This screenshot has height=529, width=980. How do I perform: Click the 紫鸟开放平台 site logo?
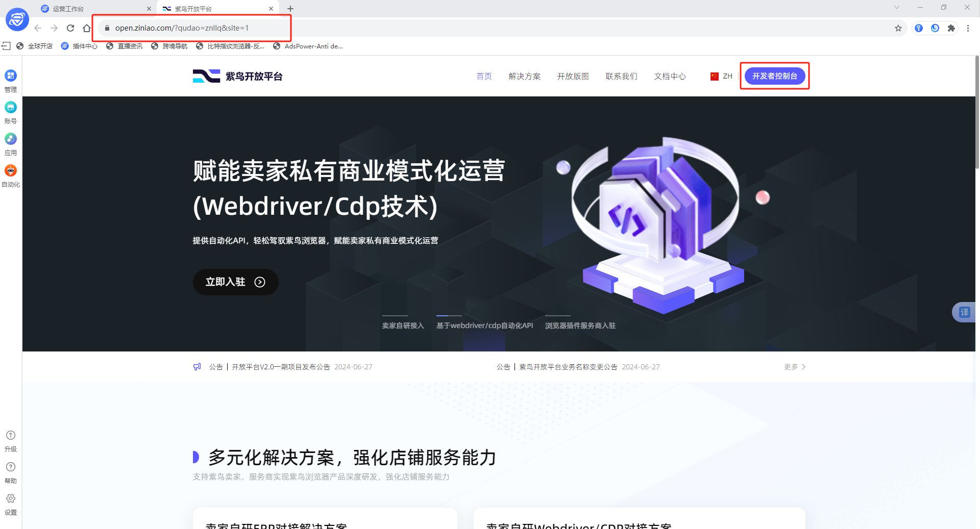pyautogui.click(x=237, y=76)
